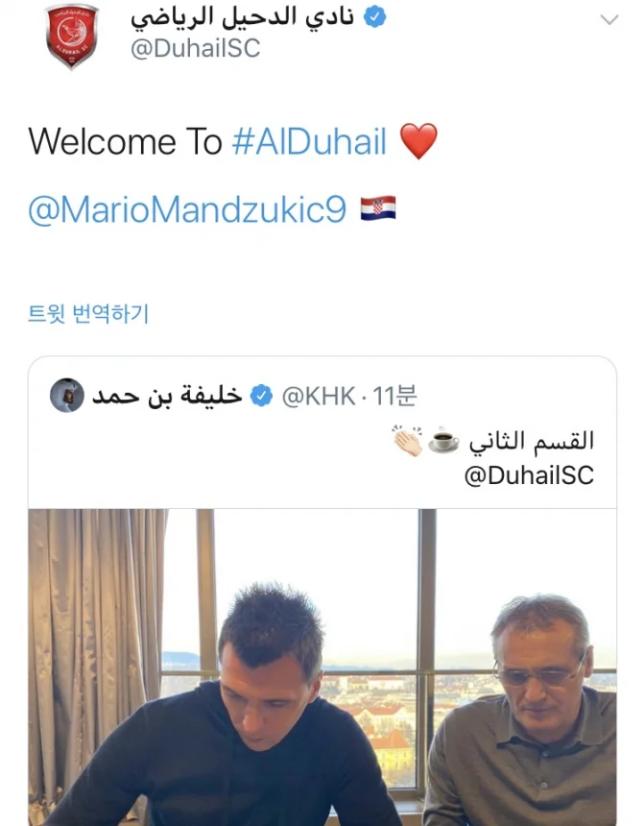The width and height of the screenshot is (644, 826).
Task: Expand the tweet options chevron
Action: (x=609, y=19)
